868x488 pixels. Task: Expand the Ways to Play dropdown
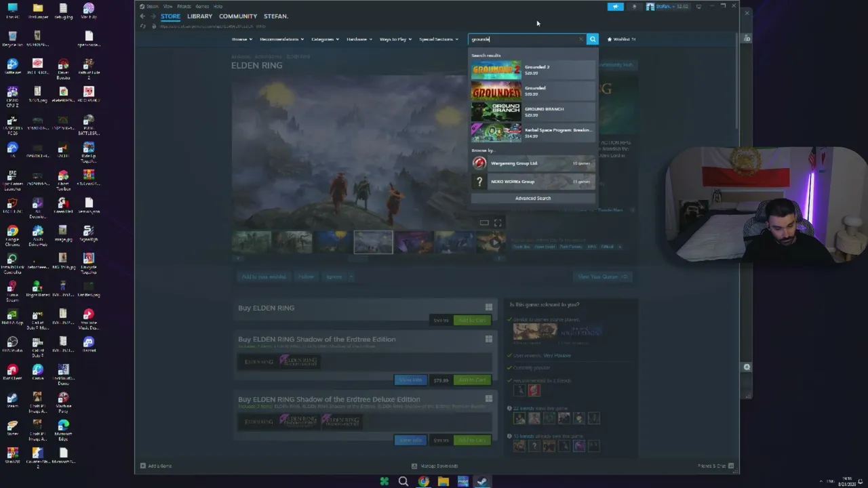click(x=396, y=39)
